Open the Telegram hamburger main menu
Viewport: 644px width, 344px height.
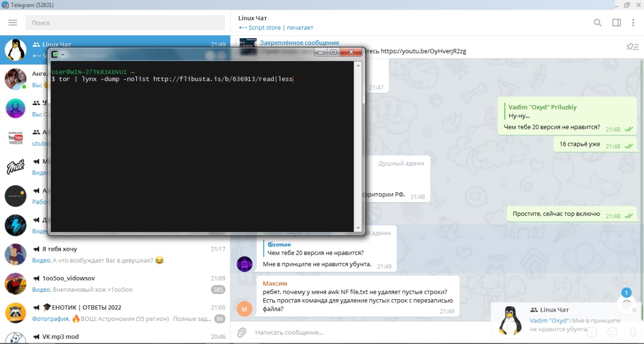pos(13,23)
